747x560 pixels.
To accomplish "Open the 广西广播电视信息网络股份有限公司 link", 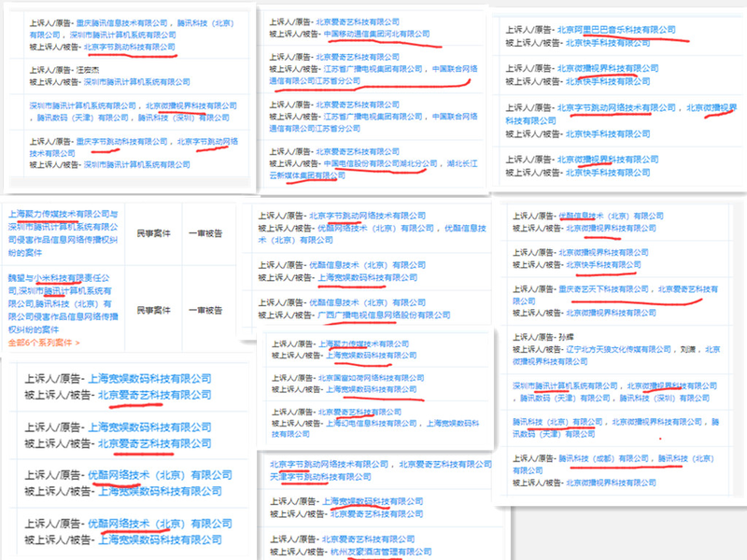I will tap(384, 315).
